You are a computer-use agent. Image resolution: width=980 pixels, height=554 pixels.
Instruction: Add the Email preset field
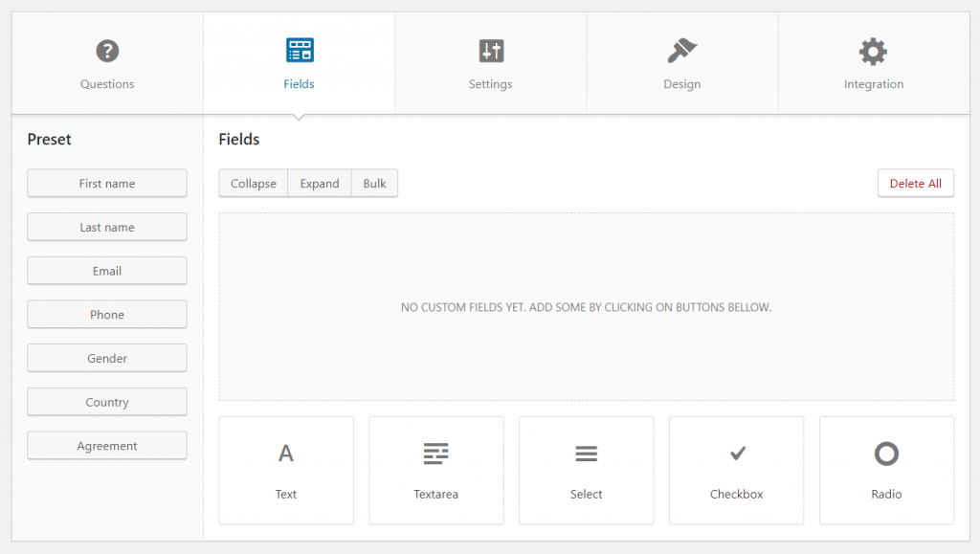pyautogui.click(x=106, y=271)
